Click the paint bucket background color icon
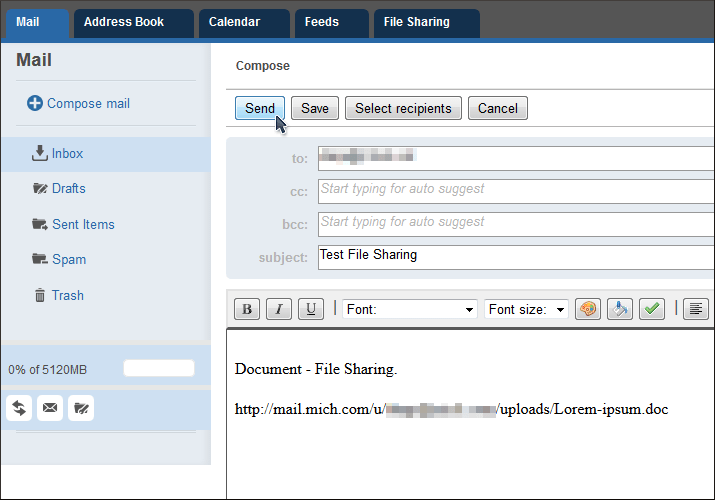This screenshot has width=715, height=500. pos(620,309)
